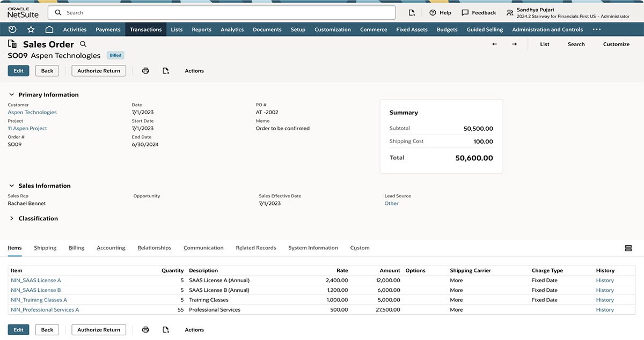Click More in the Professional Services row
644x340 pixels.
coord(456,309)
